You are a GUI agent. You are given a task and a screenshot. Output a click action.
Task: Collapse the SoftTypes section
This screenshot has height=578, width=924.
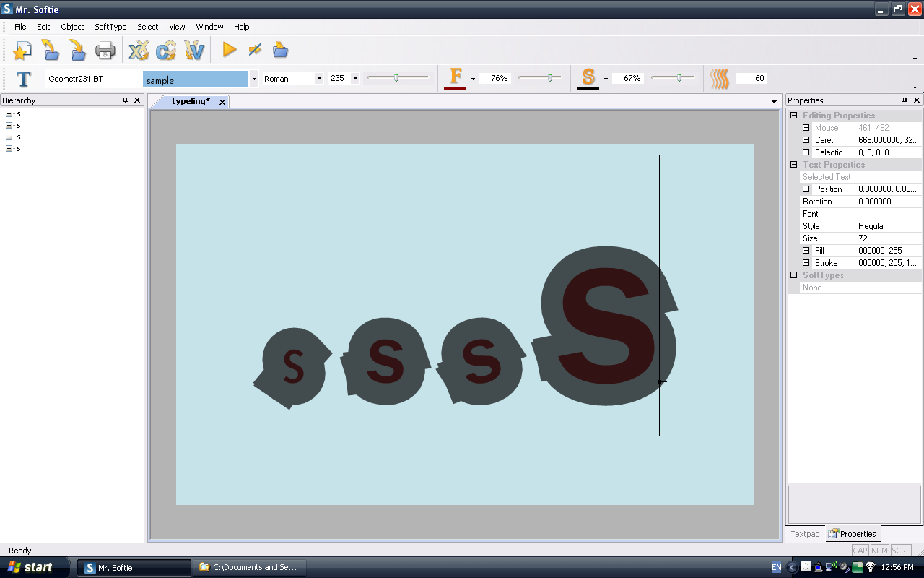tap(793, 275)
